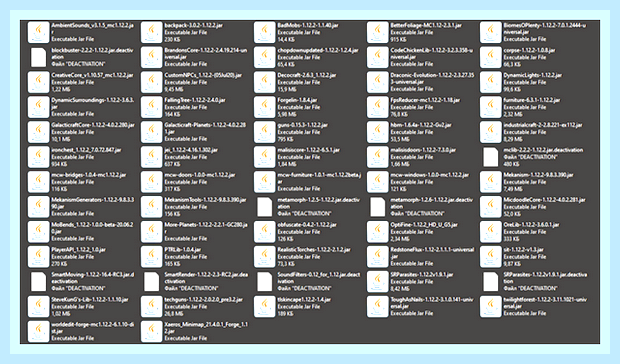Select the SoundFilters deactivation file name

[319, 278]
